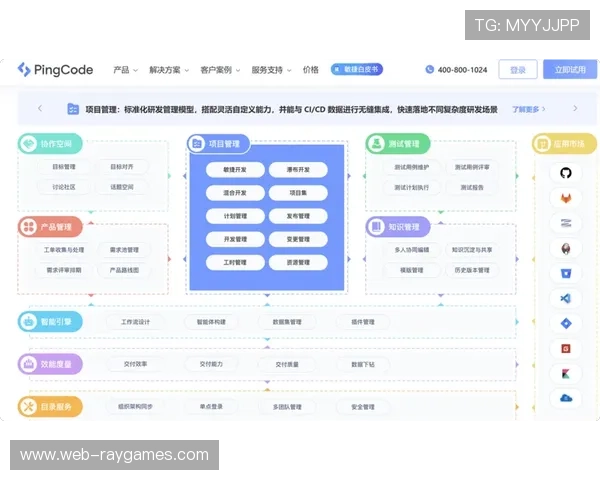Click 历史版本管理 in 知识管理

(472, 270)
